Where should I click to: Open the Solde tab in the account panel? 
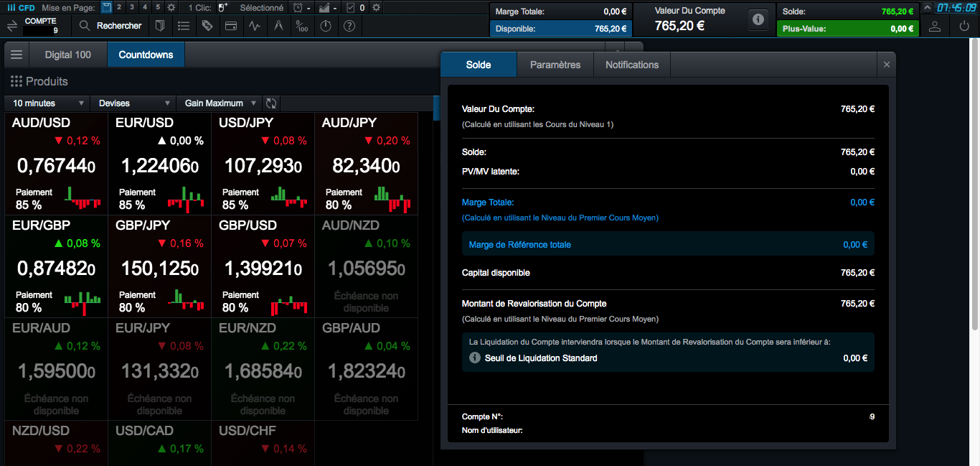click(x=479, y=65)
